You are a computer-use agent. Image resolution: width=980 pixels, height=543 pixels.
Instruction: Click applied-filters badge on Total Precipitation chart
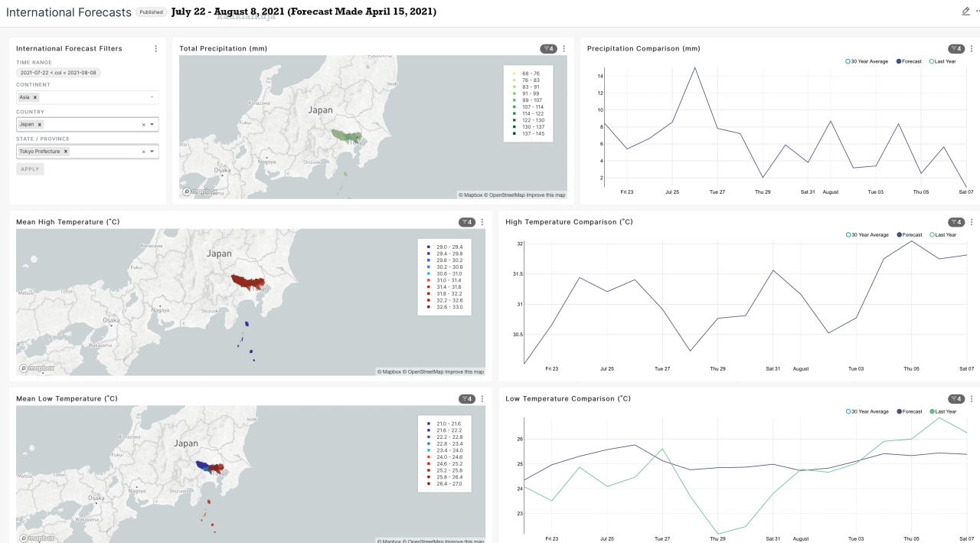coord(549,48)
